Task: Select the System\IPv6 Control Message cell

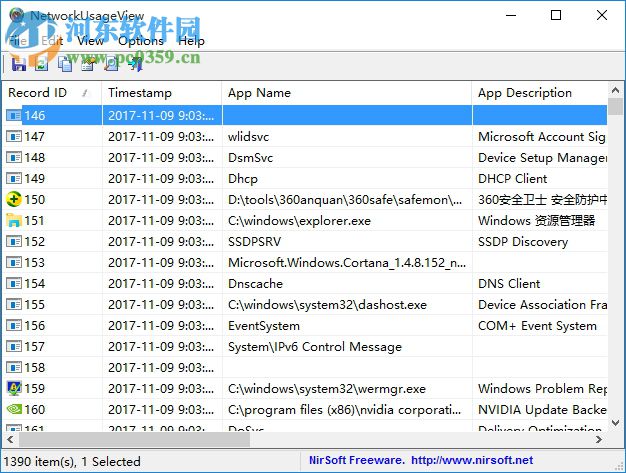Action: point(347,346)
